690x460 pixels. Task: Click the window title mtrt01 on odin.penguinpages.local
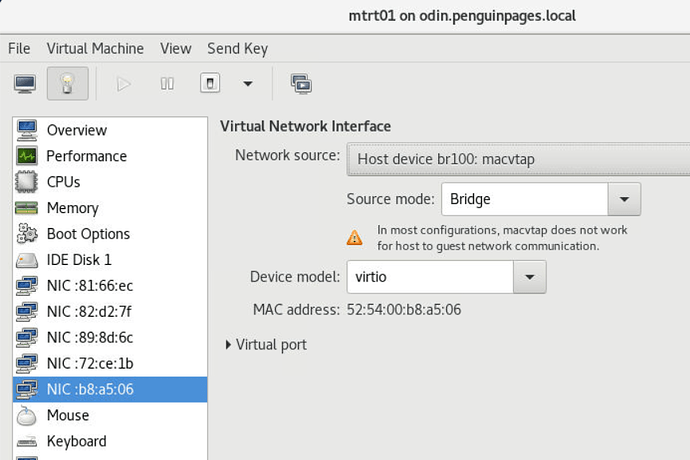click(x=462, y=16)
